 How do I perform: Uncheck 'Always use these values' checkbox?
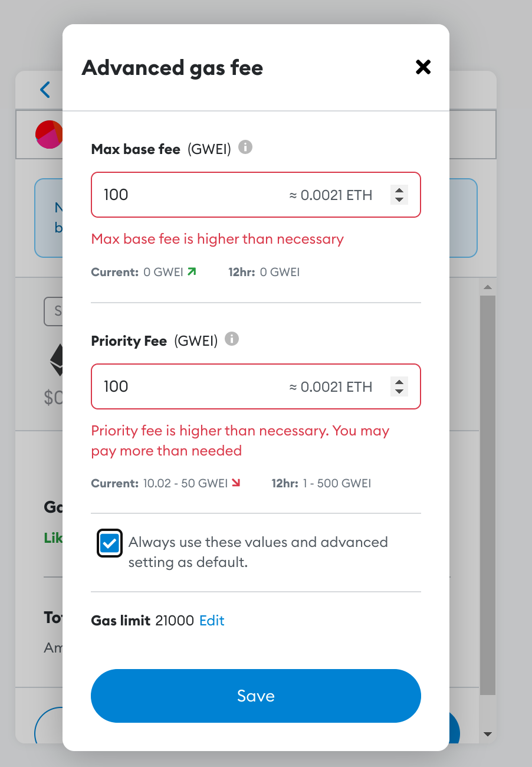109,542
